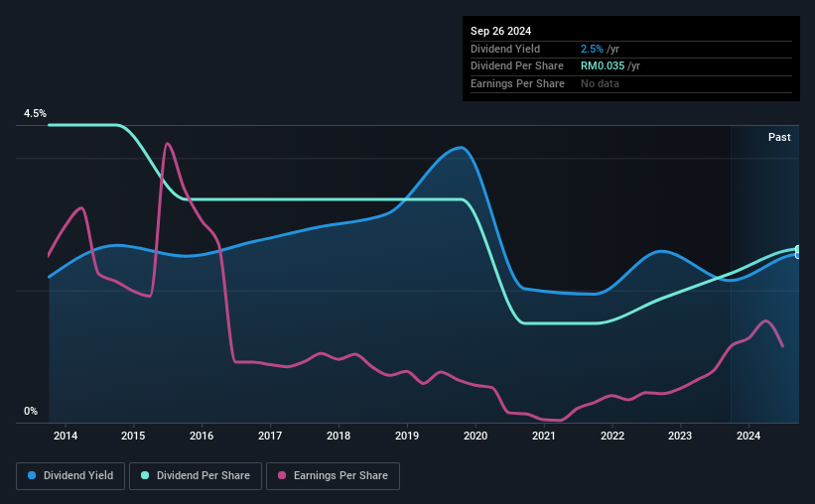Click the 0% y-axis label
815x504 pixels.
point(31,411)
